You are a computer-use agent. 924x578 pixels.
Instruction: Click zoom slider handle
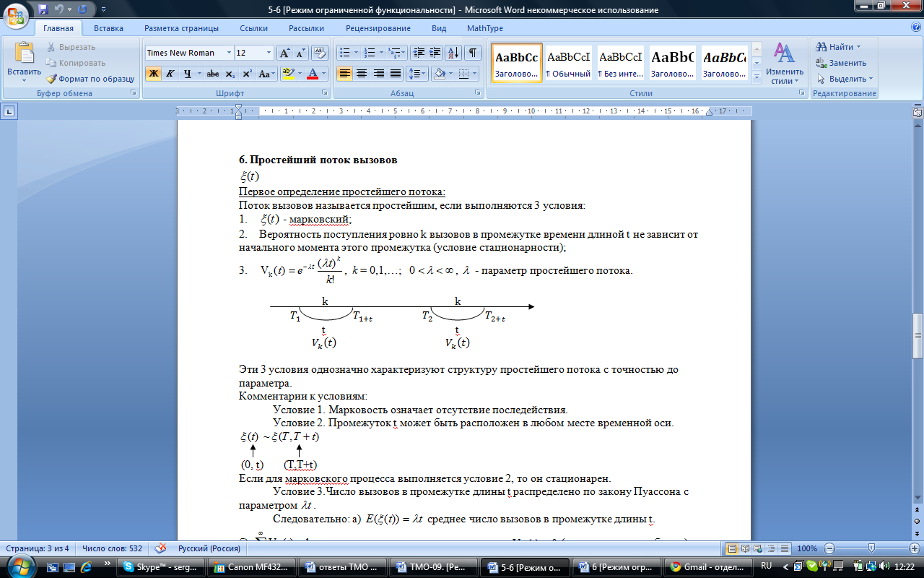(x=871, y=548)
